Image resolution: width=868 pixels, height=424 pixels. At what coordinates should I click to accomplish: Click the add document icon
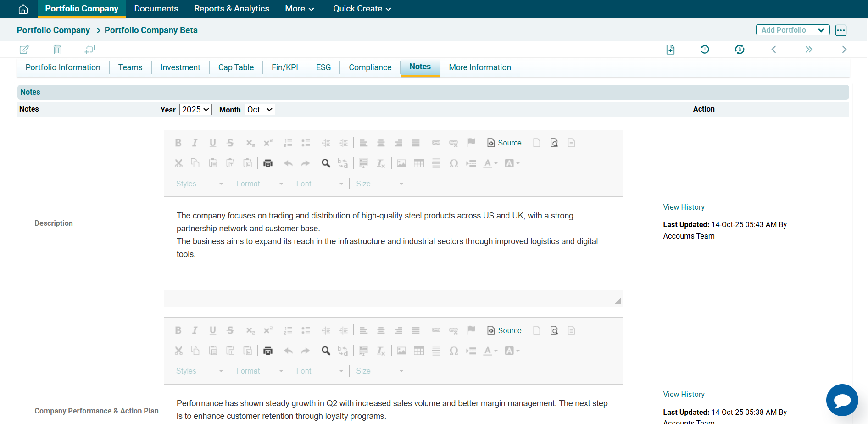coord(670,49)
